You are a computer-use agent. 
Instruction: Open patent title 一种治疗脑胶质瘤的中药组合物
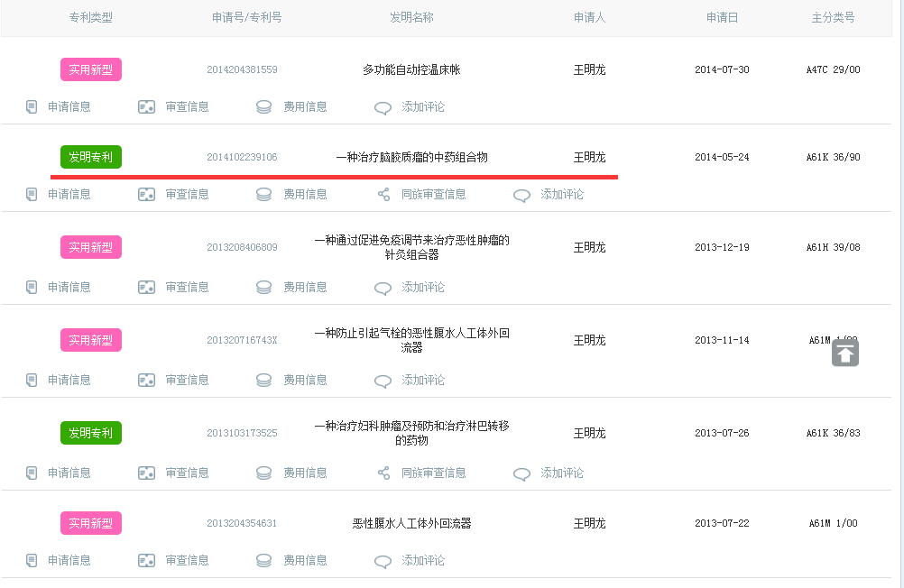[411, 158]
